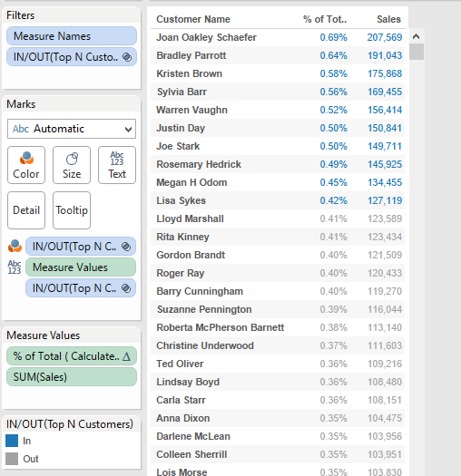Click the color icon beside the IN/OUT pill
This screenshot has width=461, height=476.
(x=15, y=246)
